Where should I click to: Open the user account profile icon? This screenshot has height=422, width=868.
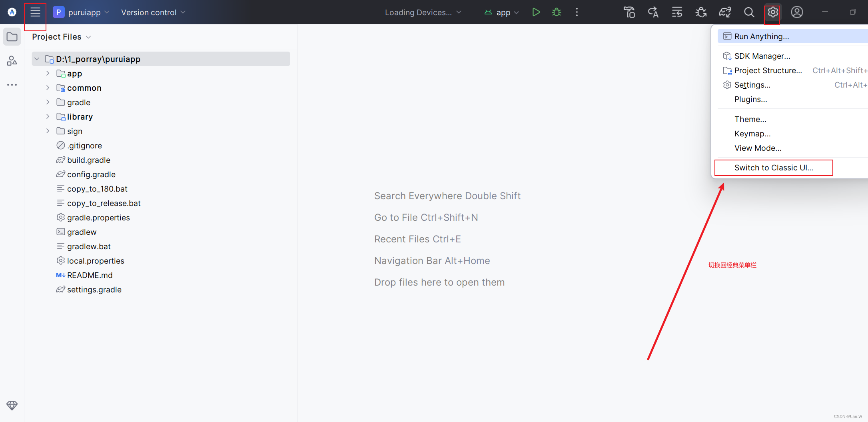click(x=796, y=12)
